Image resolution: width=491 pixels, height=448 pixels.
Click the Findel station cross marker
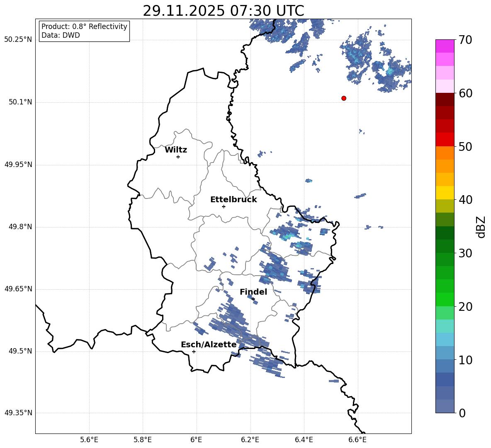point(253,299)
